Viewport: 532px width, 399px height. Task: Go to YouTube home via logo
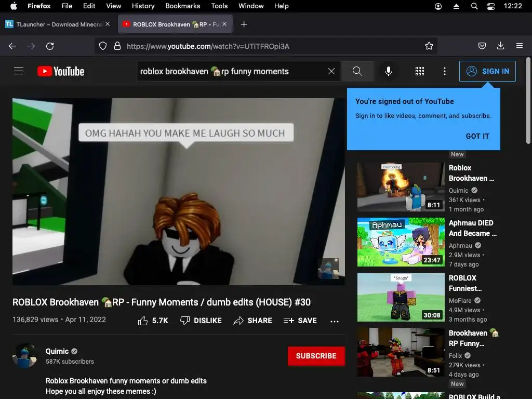pyautogui.click(x=61, y=71)
